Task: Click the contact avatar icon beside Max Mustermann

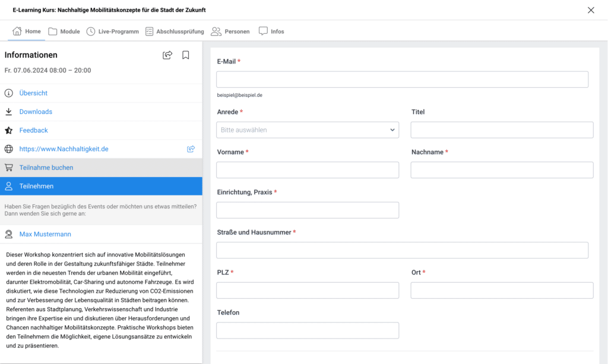Action: click(x=9, y=235)
